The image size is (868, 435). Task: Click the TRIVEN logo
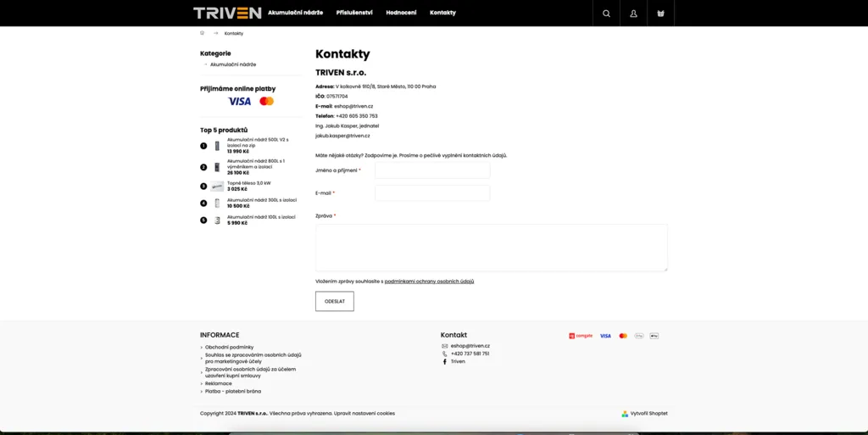227,13
